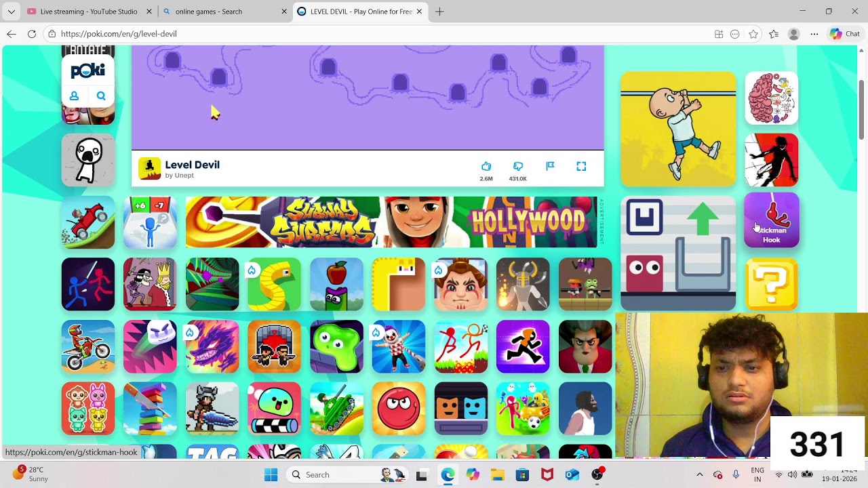Open File Explorer from the taskbar
Screen dimensions: 868x488
point(498,474)
